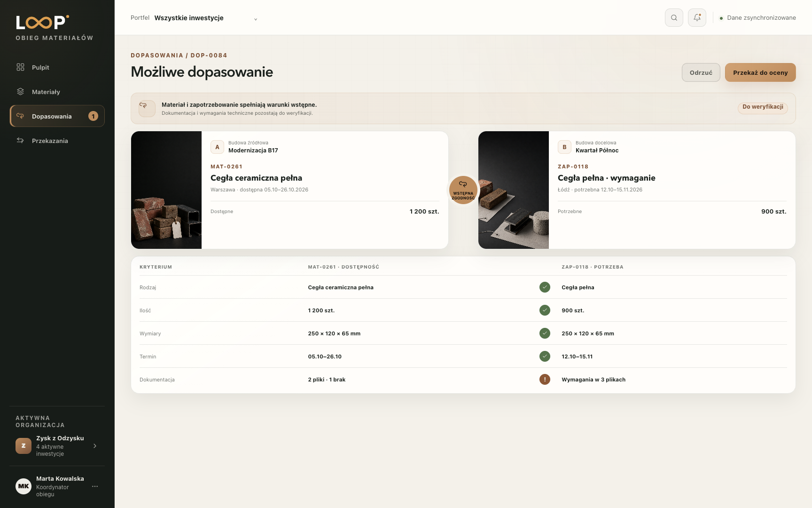
Task: Open notifications bell icon
Action: 697,18
